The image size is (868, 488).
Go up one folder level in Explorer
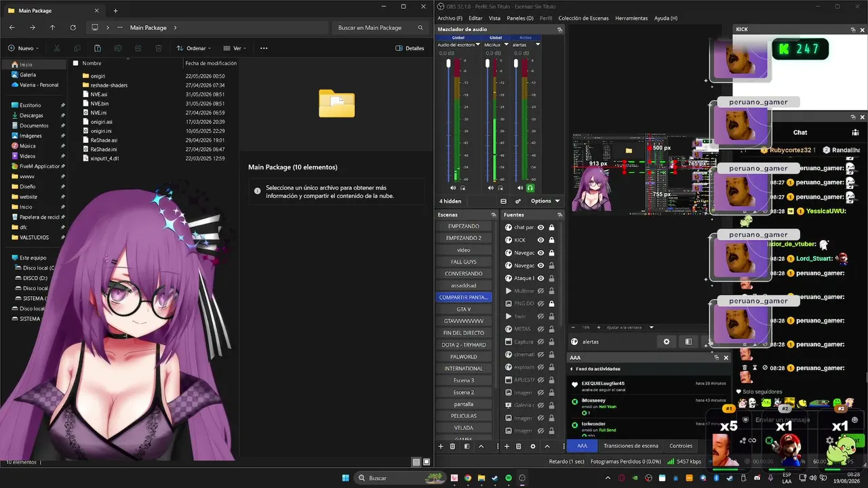(52, 28)
